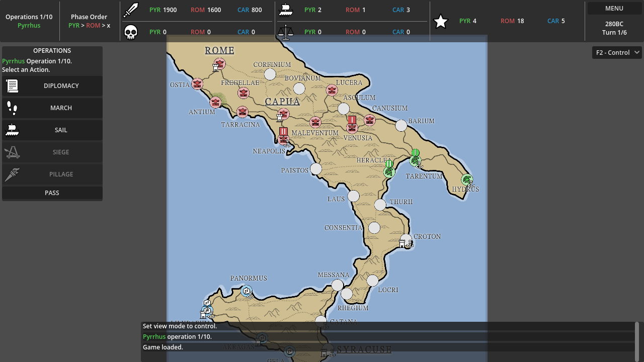Image resolution: width=644 pixels, height=362 pixels.
Task: Click the PYR 1900 army strength value
Action: tap(163, 10)
